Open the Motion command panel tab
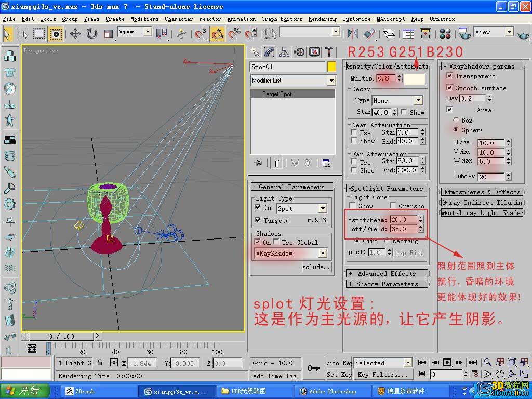 299,52
